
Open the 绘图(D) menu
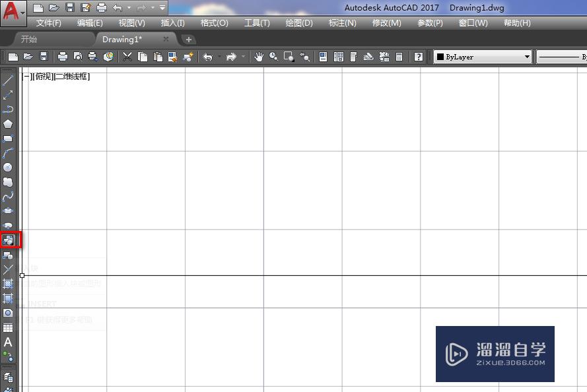click(x=298, y=23)
